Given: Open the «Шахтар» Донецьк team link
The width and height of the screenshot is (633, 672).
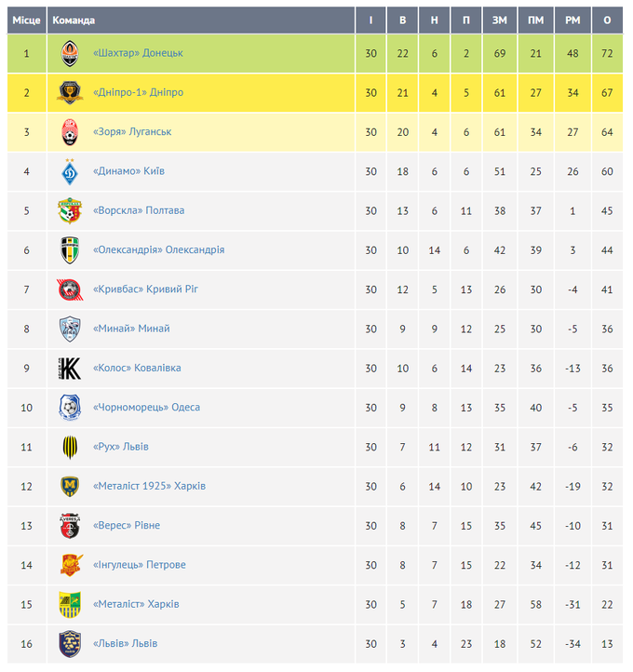Looking at the screenshot, I should 138,53.
